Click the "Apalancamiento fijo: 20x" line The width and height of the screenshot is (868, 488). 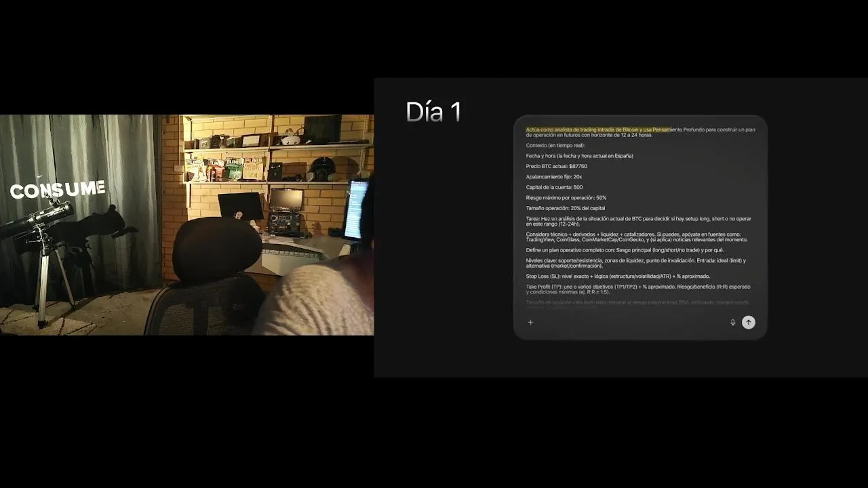pyautogui.click(x=554, y=177)
